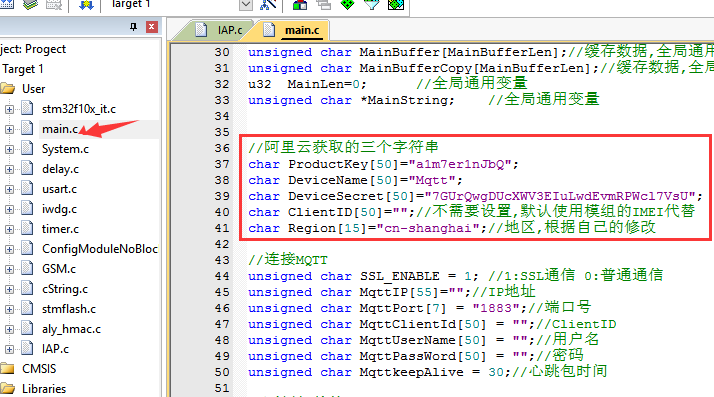This screenshot has height=397, width=714.
Task: Click the Options for Target wand icon
Action: coord(268,5)
